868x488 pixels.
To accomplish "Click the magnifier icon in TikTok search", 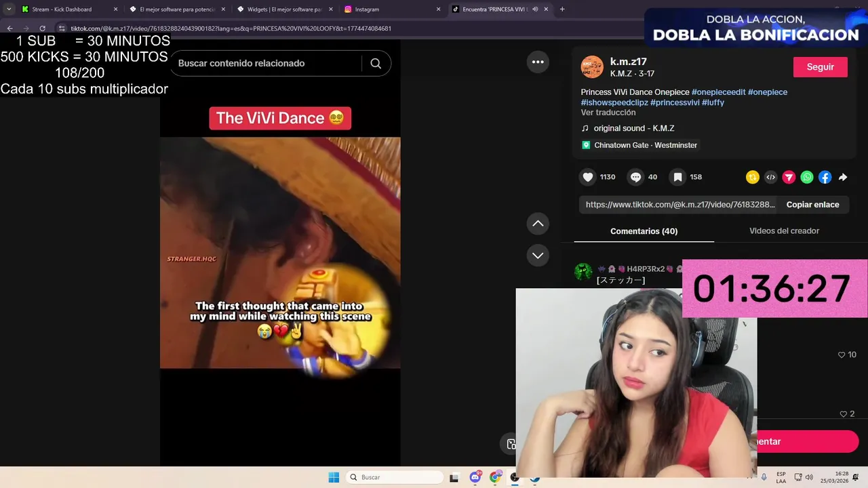I will pos(376,63).
